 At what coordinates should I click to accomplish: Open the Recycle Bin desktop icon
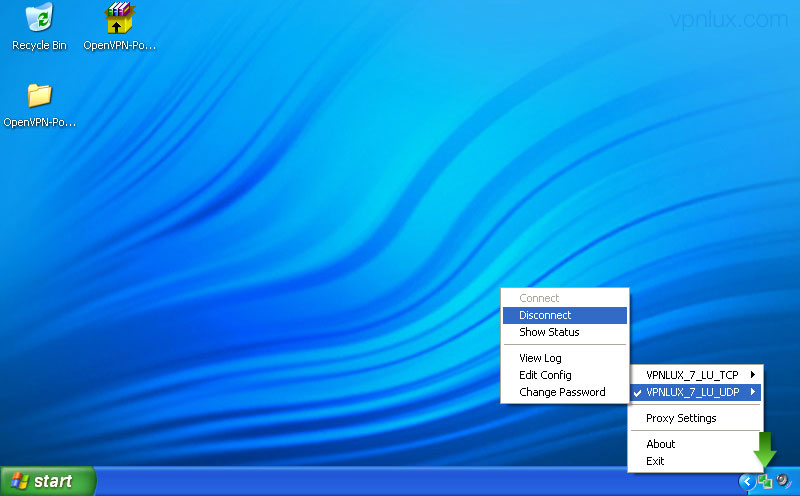pyautogui.click(x=39, y=27)
